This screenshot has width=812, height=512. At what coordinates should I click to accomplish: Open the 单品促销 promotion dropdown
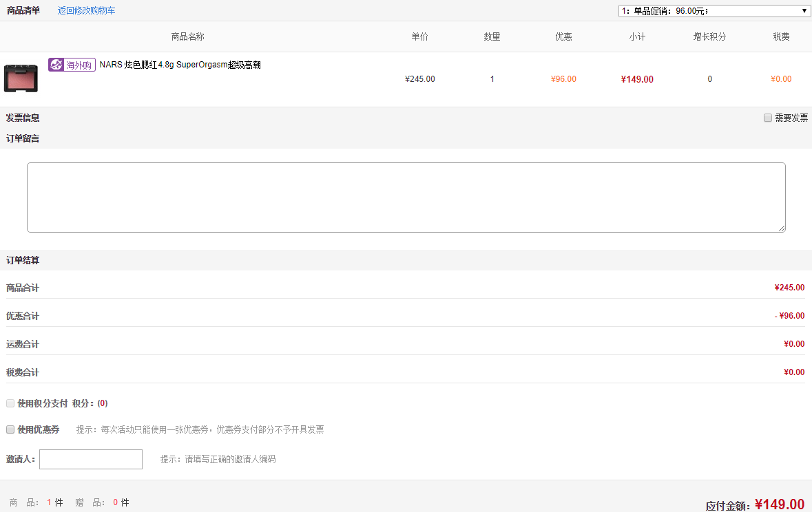714,11
